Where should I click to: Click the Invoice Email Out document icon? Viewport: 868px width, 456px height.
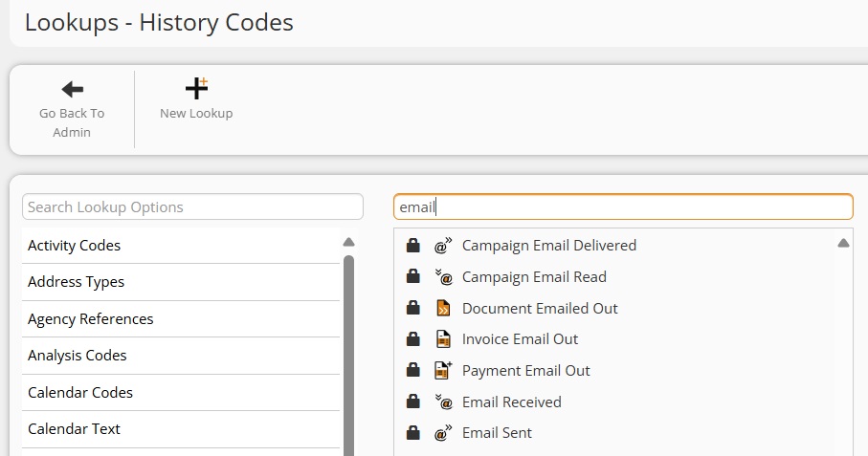click(443, 338)
